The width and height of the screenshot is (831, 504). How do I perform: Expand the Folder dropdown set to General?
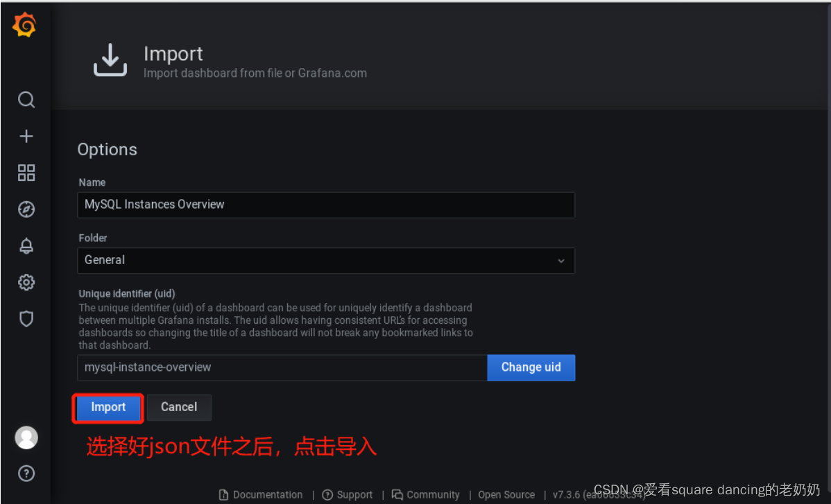(x=326, y=261)
